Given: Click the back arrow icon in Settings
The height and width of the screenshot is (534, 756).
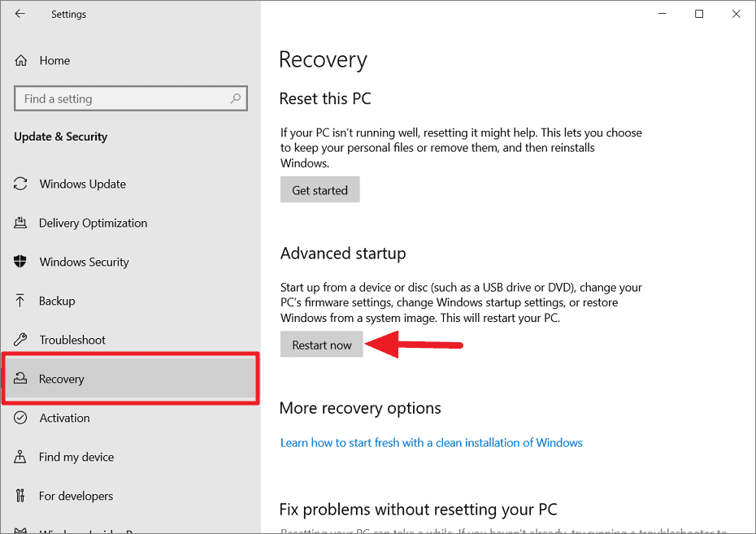Looking at the screenshot, I should pos(20,14).
